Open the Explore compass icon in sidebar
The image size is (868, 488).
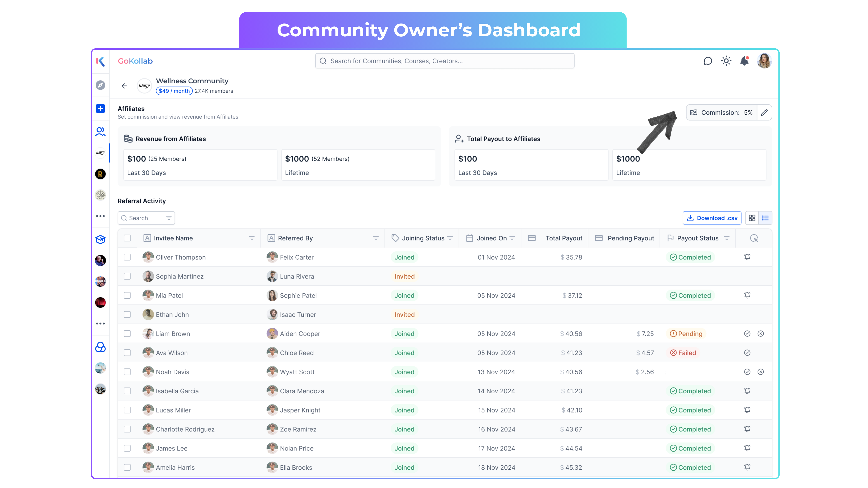(x=100, y=85)
